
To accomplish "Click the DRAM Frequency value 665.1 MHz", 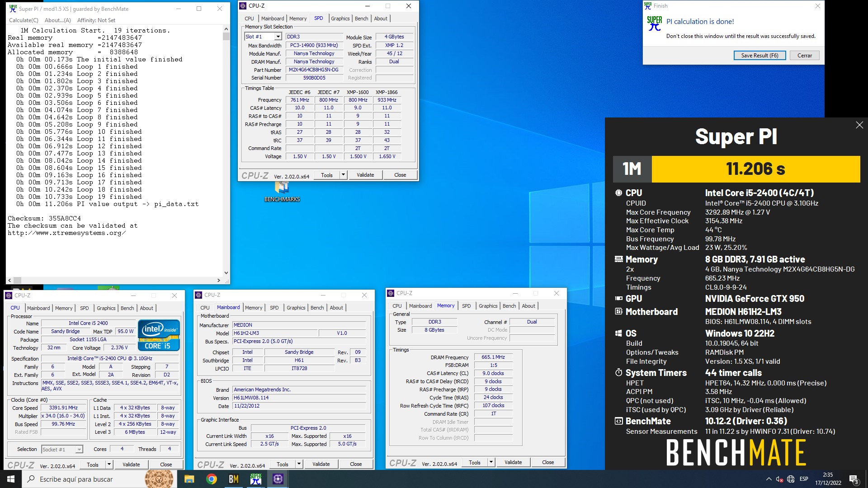I will (x=493, y=357).
